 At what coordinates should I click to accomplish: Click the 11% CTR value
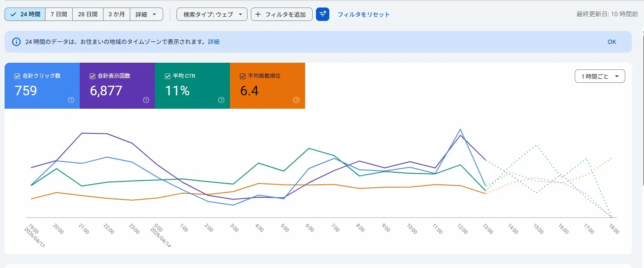pyautogui.click(x=177, y=90)
